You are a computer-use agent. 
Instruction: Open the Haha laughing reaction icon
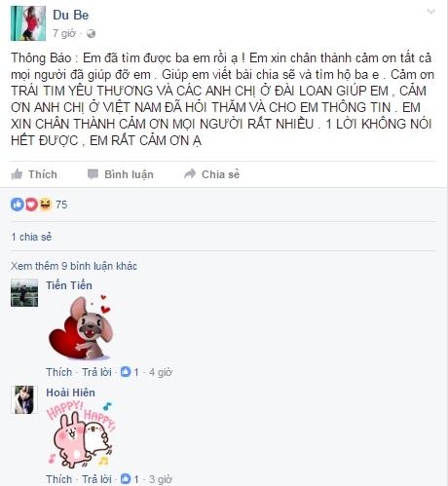45,205
